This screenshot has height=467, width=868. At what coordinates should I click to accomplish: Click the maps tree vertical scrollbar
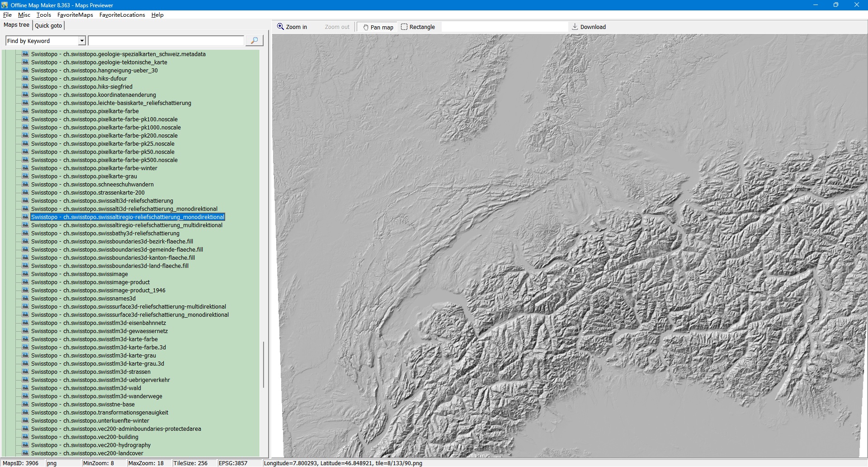264,364
